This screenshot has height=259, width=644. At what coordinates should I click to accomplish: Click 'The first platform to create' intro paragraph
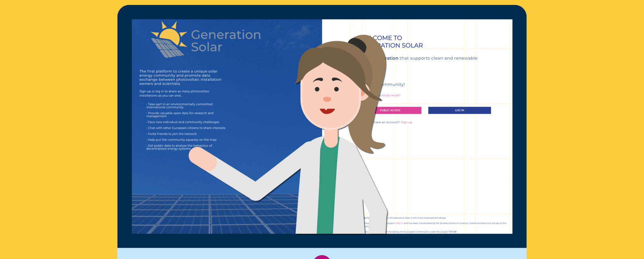coord(180,77)
